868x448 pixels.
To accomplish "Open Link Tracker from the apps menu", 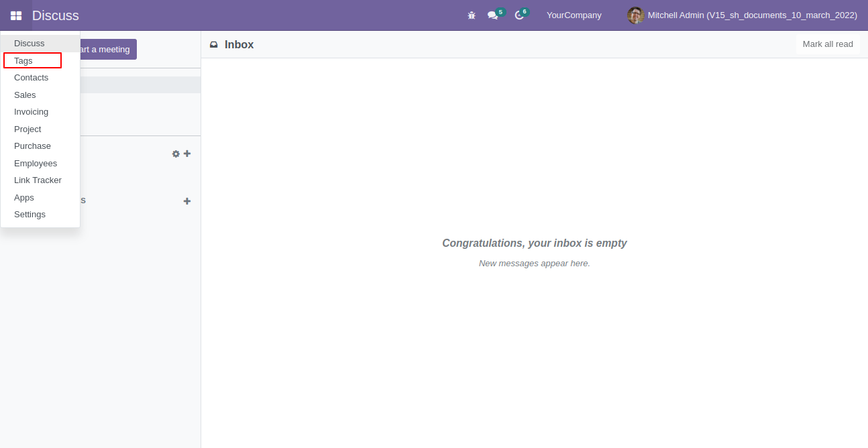I will tap(40, 180).
